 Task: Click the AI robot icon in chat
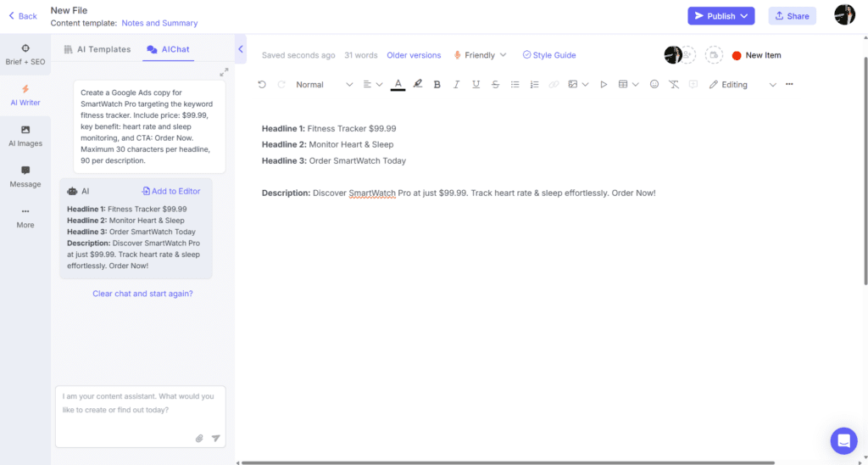click(x=73, y=191)
